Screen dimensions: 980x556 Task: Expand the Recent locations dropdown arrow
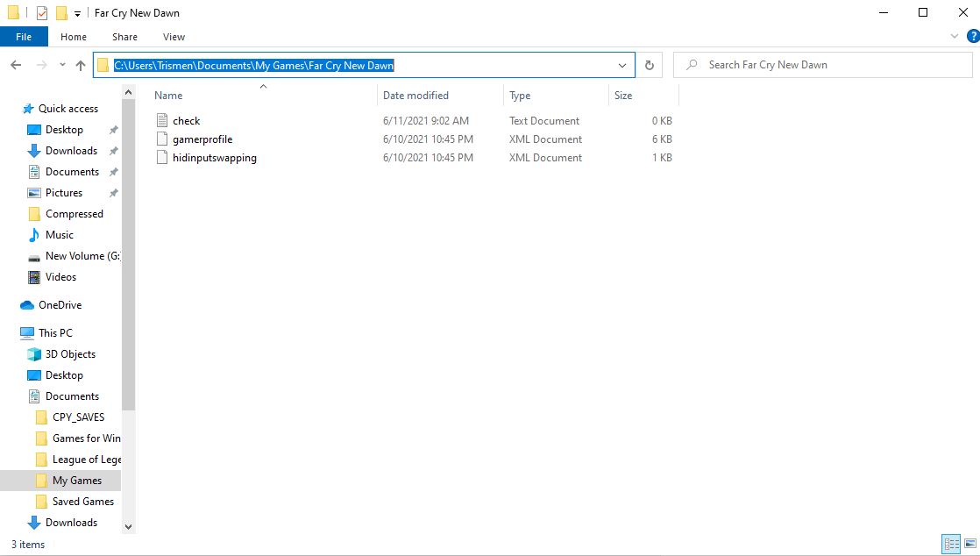[x=62, y=65]
